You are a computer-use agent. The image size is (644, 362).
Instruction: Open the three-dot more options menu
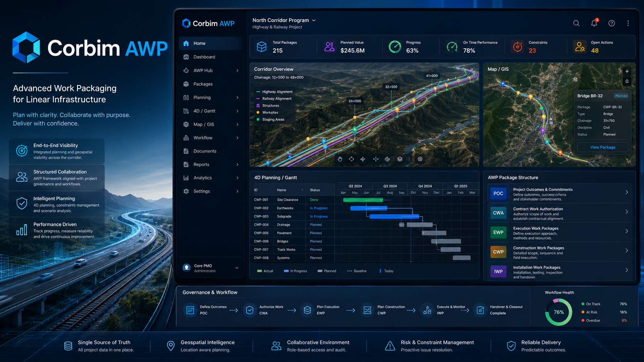[628, 23]
